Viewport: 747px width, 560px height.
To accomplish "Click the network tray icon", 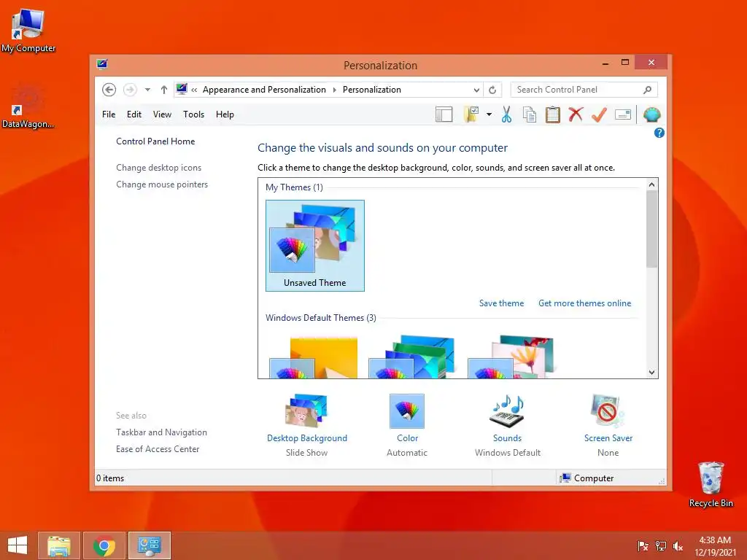I will (660, 546).
